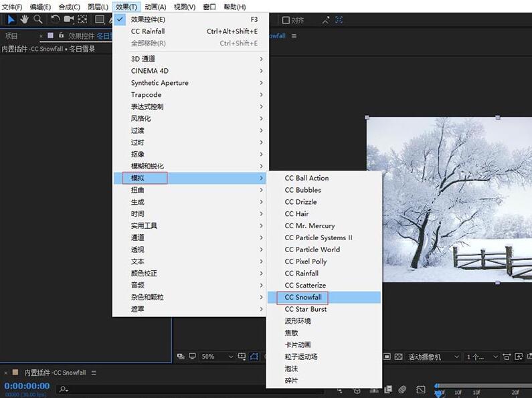Click the snowy tree image in viewer
532x398 pixels.
pos(449,200)
